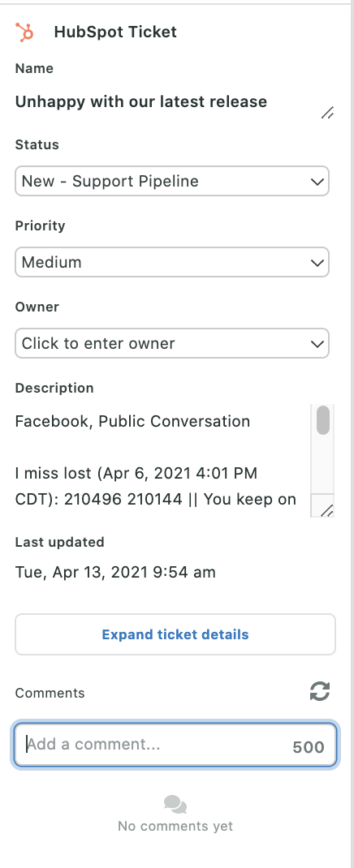Screen dimensions: 354x868
Task: Open the Owner dropdown to pick an owner
Action: pos(172,343)
